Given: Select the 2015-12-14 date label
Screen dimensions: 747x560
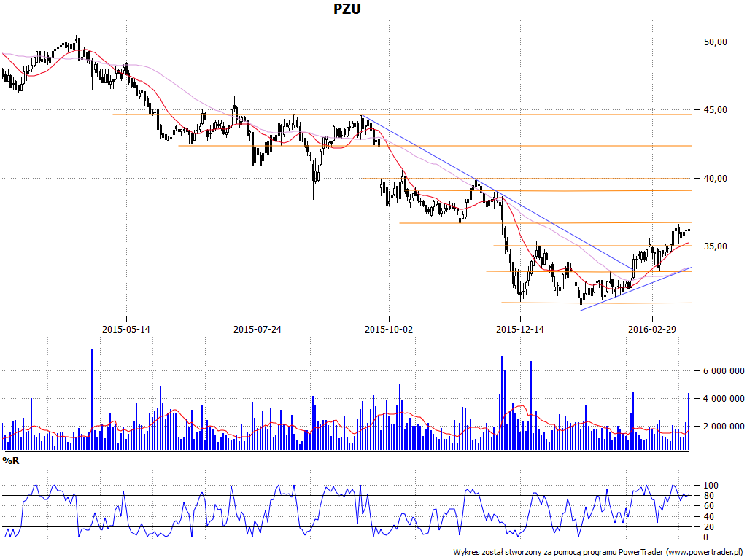Looking at the screenshot, I should click(x=520, y=329).
